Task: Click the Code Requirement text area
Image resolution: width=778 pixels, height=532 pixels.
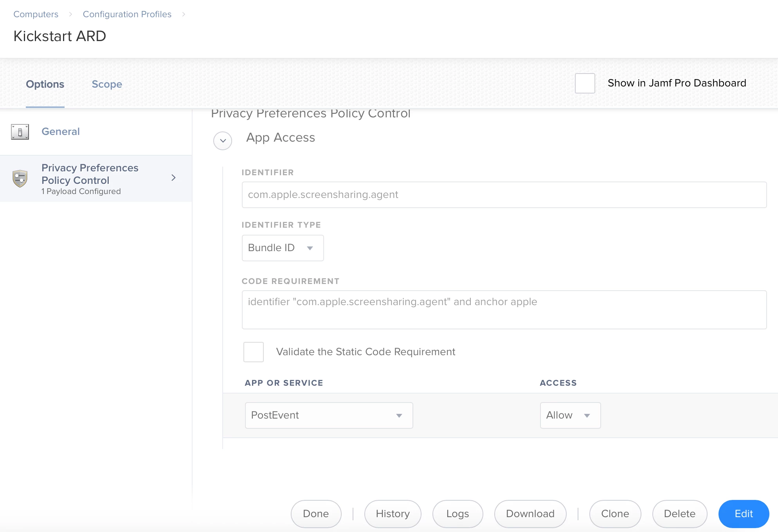Action: tap(504, 310)
